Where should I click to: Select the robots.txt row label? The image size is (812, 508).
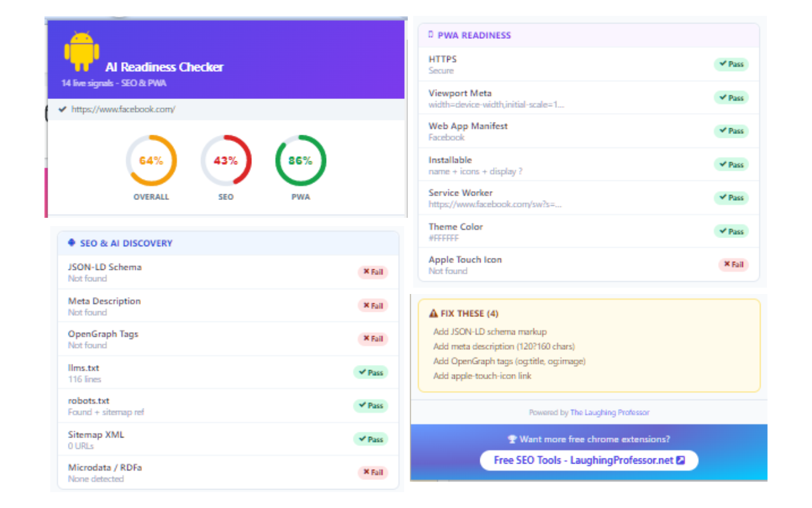coord(89,401)
